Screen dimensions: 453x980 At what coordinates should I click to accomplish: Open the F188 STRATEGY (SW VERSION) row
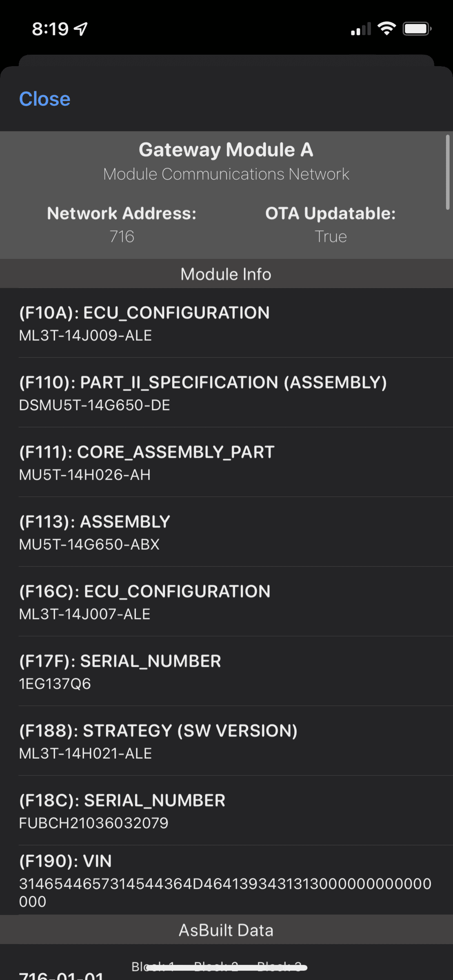click(226, 741)
